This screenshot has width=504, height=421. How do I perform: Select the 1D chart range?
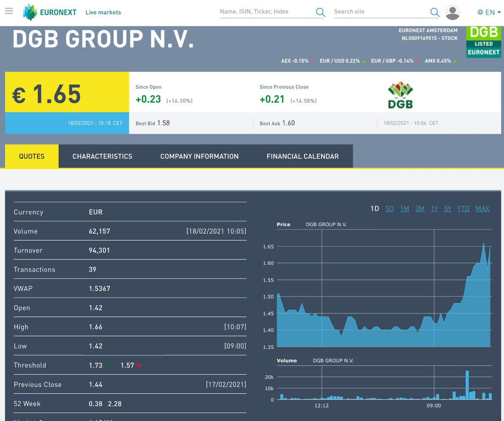pos(375,209)
